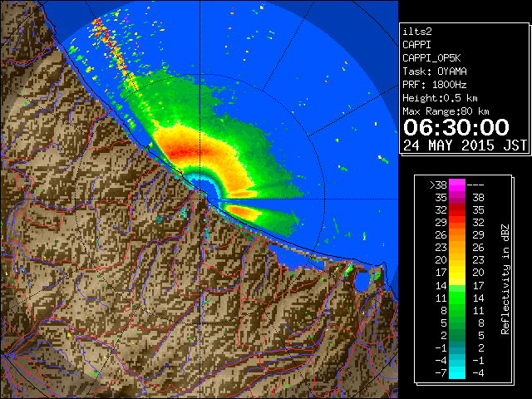532x399 pixels.
Task: Click the 'PRF: 1800Hz' value
Action: coord(435,85)
